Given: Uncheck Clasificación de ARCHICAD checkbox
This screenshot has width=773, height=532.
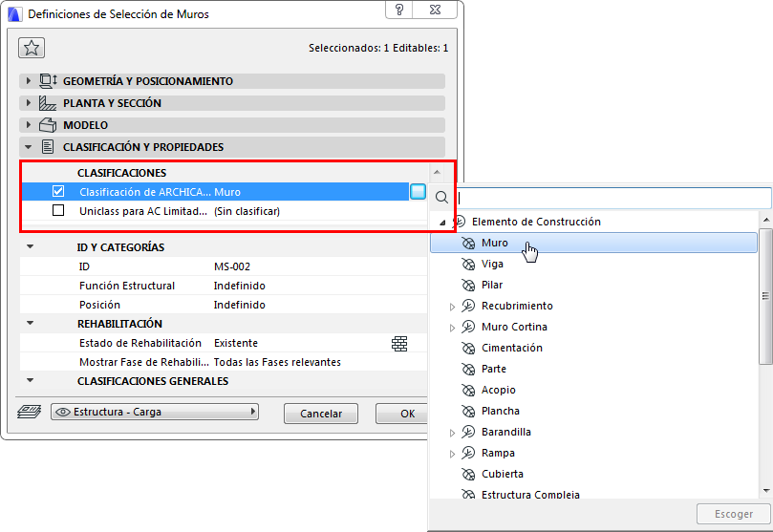Looking at the screenshot, I should click(58, 191).
